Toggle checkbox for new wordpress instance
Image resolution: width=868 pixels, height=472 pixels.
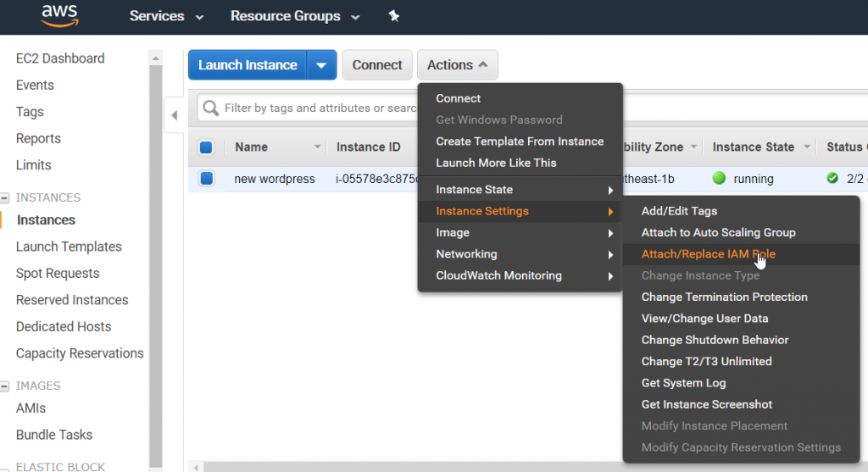[x=207, y=178]
